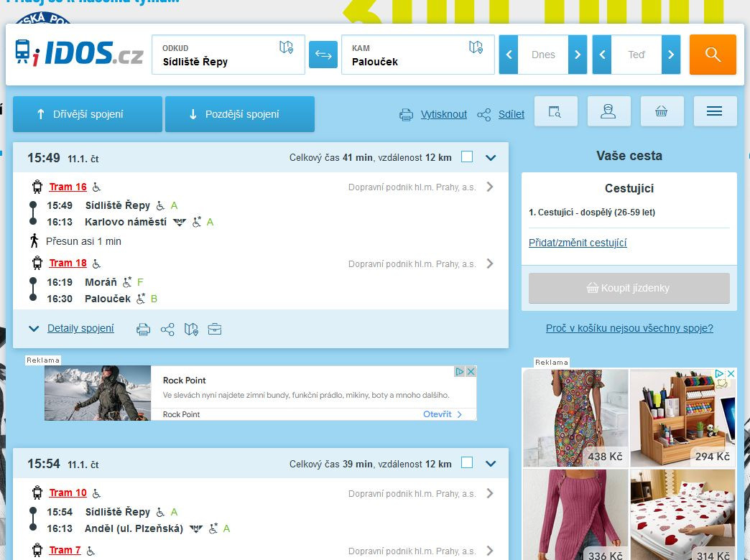
Task: Expand the 15:49 connection chevron
Action: [491, 157]
